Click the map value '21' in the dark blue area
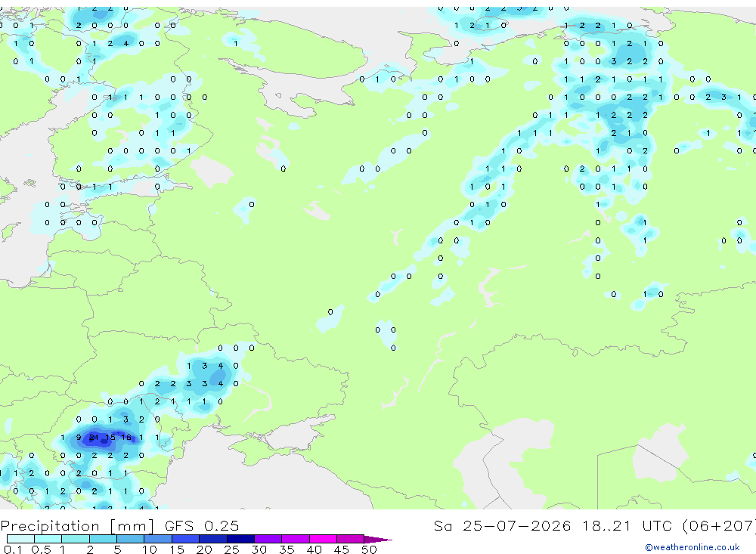This screenshot has width=756, height=554. click(94, 438)
